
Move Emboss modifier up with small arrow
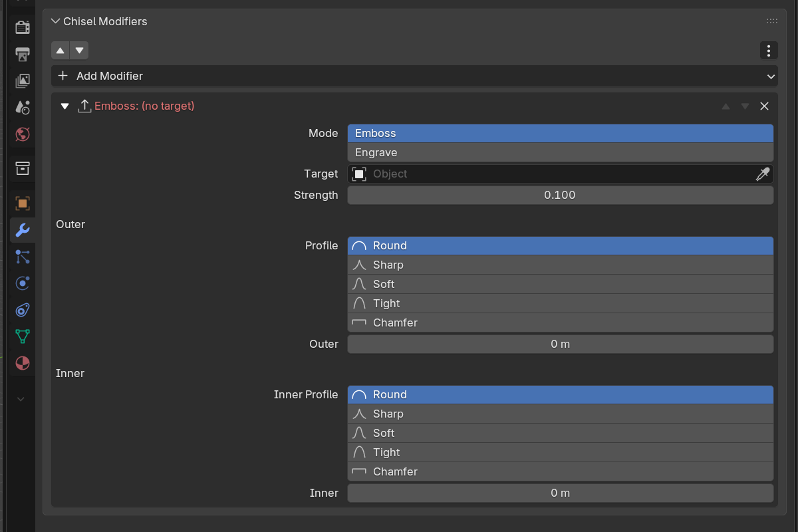726,106
